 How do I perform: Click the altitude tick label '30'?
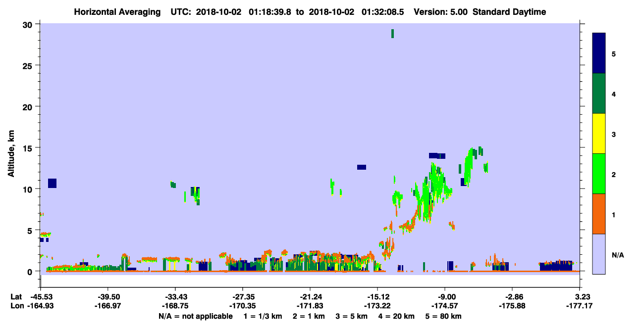coord(29,24)
